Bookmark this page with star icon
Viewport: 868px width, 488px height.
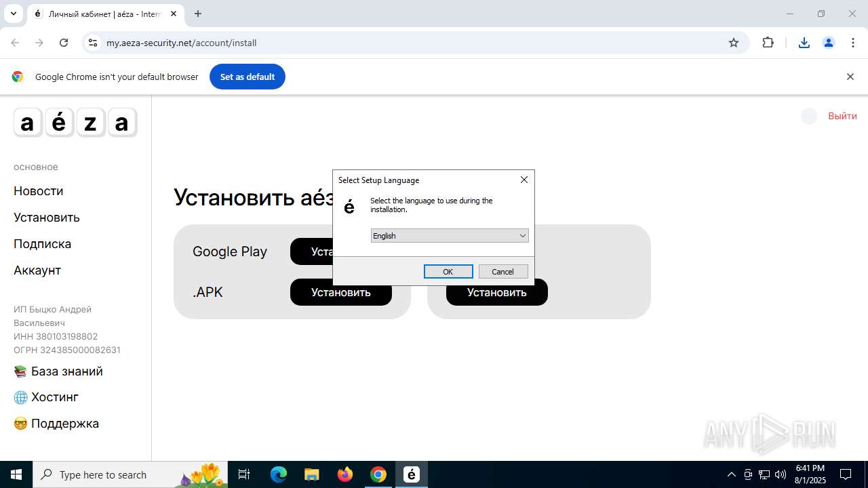pyautogui.click(x=734, y=43)
